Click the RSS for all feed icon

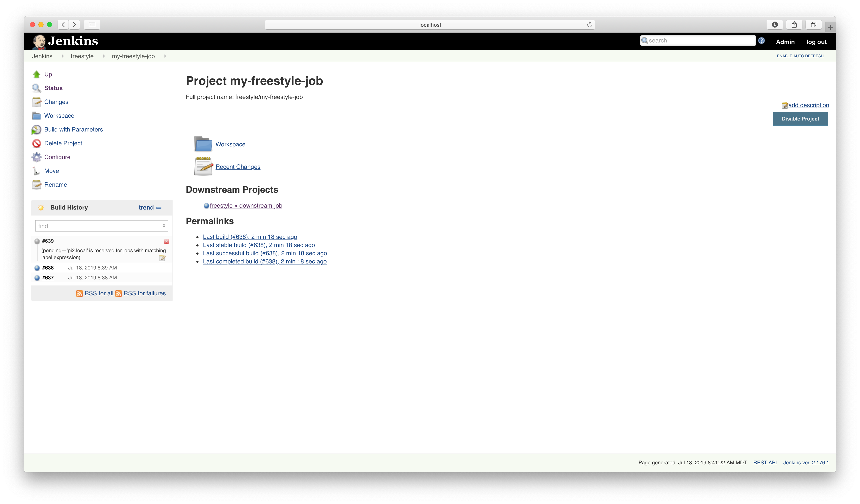click(79, 293)
